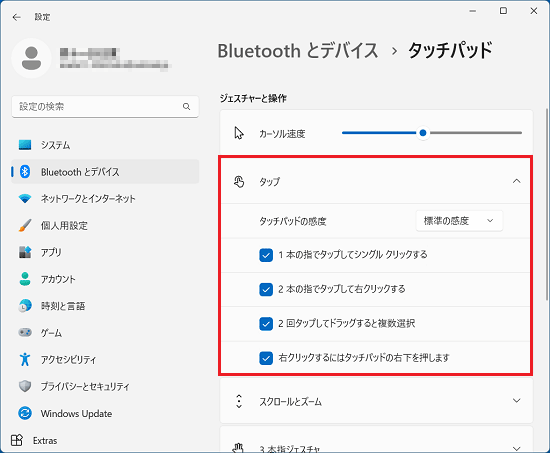
Task: Click the search magnifier icon
Action: [x=186, y=106]
